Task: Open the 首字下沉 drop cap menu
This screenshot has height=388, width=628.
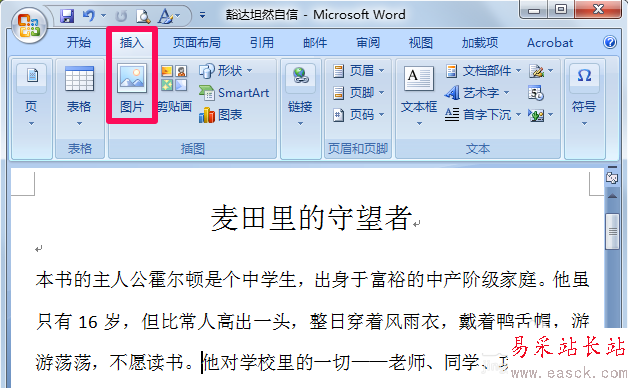Action: pyautogui.click(x=483, y=115)
